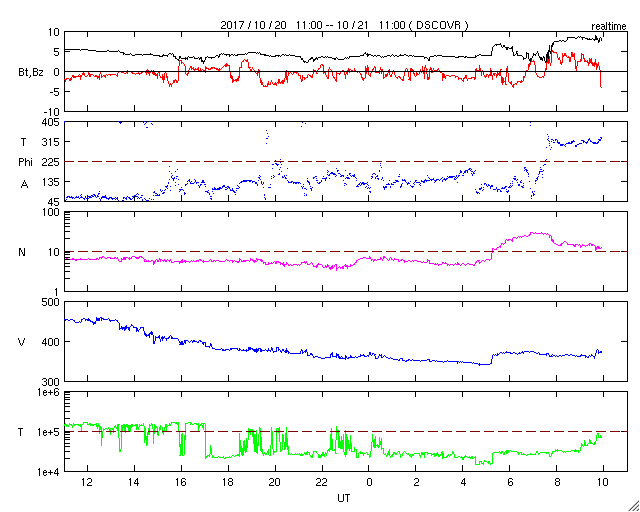Click the "18" hour label on UT axis

point(228,482)
